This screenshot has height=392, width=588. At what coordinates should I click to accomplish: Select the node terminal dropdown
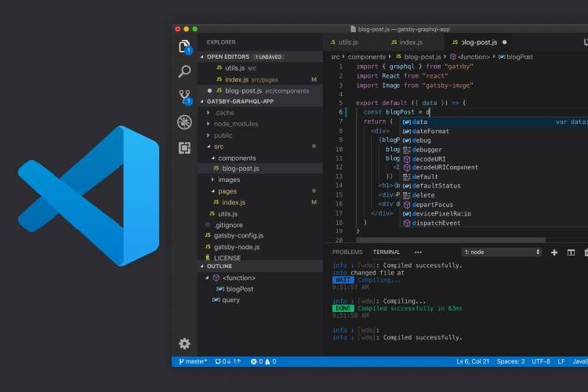502,252
